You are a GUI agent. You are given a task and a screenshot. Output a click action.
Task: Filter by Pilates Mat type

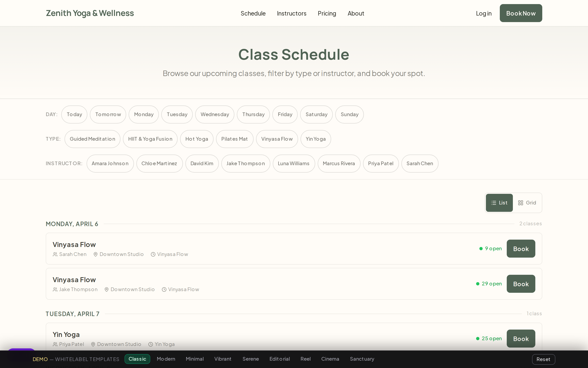pyautogui.click(x=234, y=139)
